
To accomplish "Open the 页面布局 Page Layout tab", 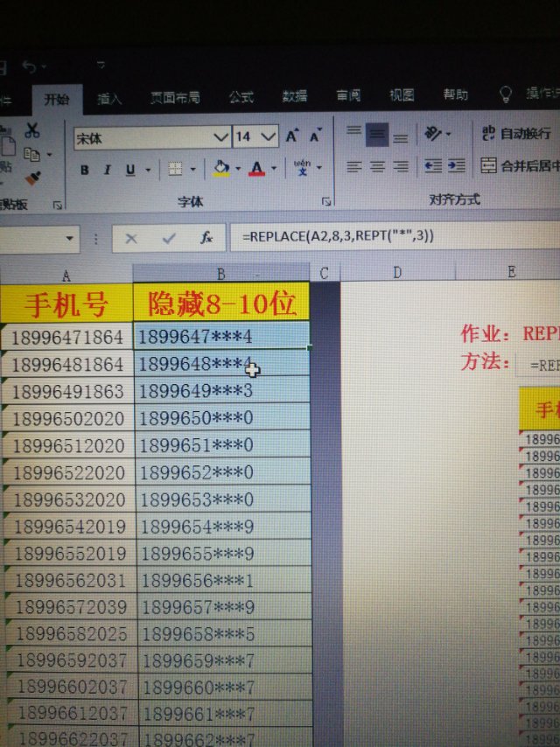I will [x=175, y=97].
